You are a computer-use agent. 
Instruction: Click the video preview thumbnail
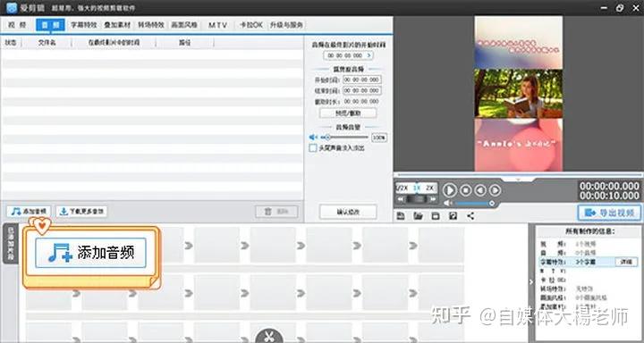(x=518, y=94)
